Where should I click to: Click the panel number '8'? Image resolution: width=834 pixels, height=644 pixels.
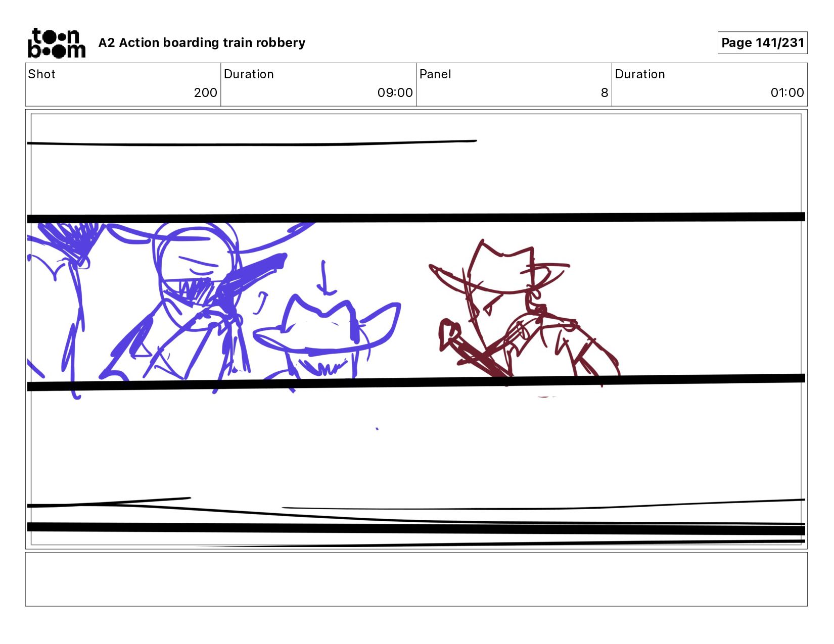click(x=604, y=93)
